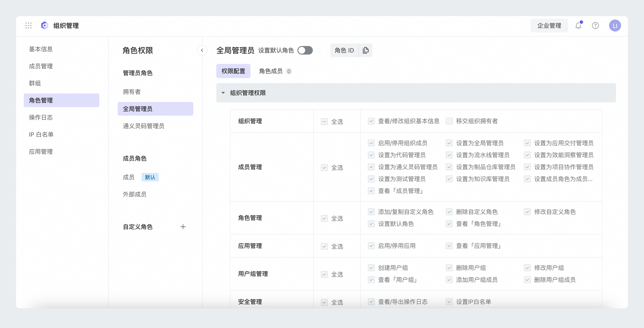
Task: Select the 通义灵码管理员 role
Action: (155, 126)
